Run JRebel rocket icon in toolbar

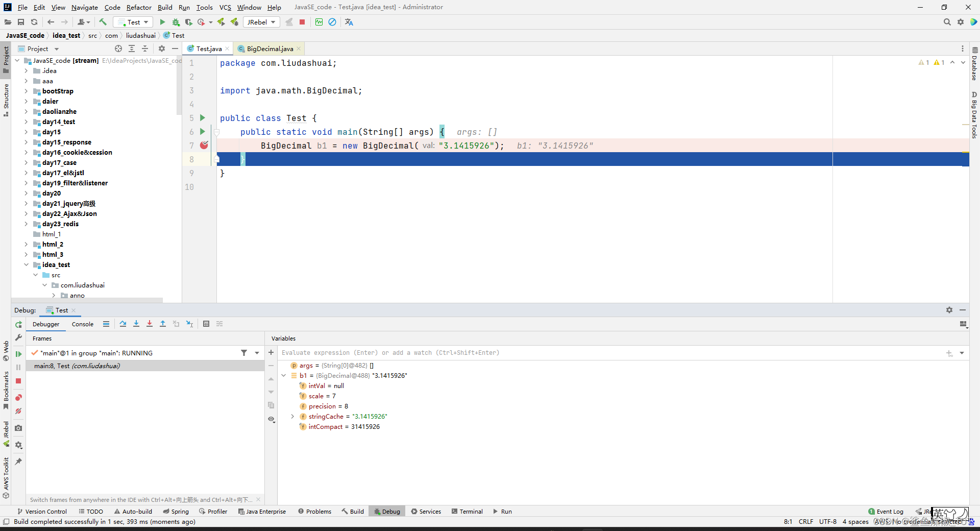tap(221, 22)
